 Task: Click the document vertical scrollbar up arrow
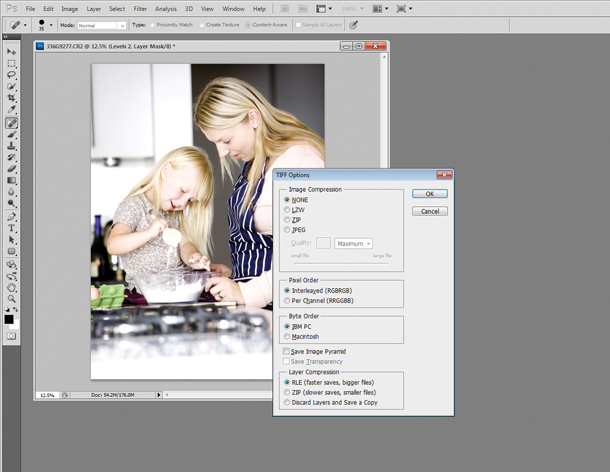click(384, 57)
